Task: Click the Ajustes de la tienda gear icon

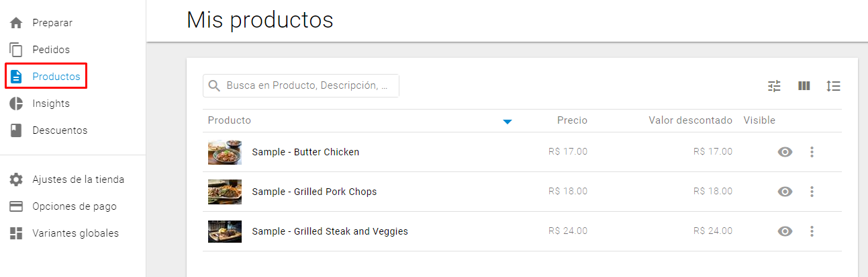Action: (x=17, y=180)
